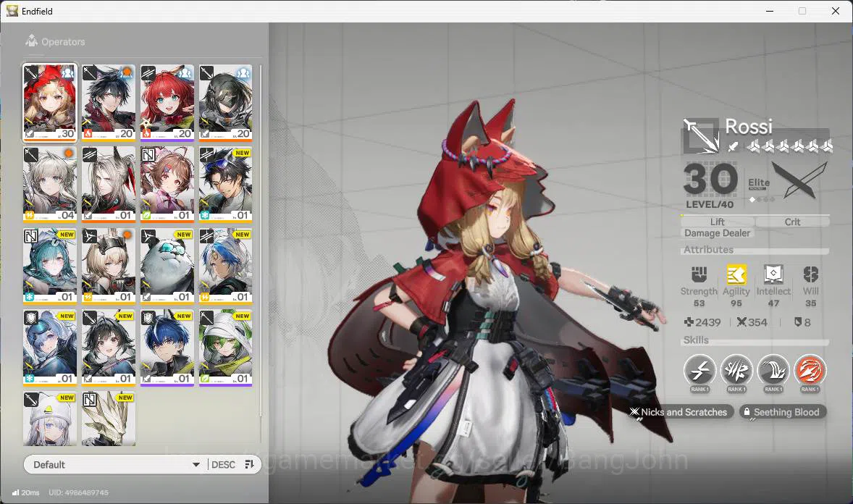Click the spear class icon on Rossi's card
Viewport: 853px width, 504px height.
tap(32, 72)
